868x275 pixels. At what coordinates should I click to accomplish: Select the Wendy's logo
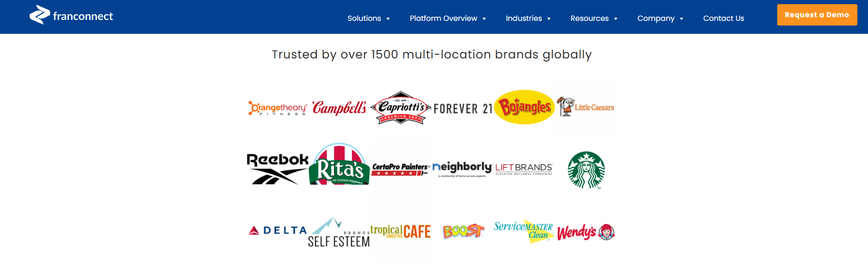[x=586, y=232]
